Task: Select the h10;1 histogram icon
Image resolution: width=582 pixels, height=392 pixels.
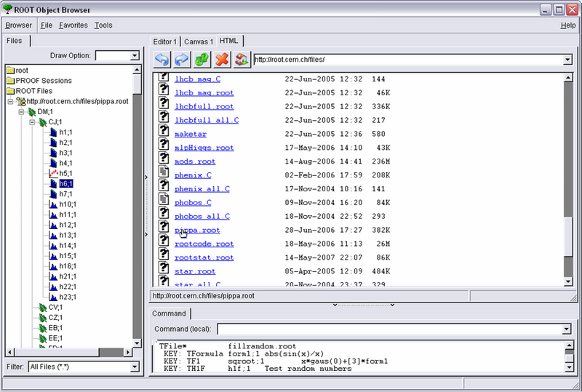Action: (x=53, y=204)
